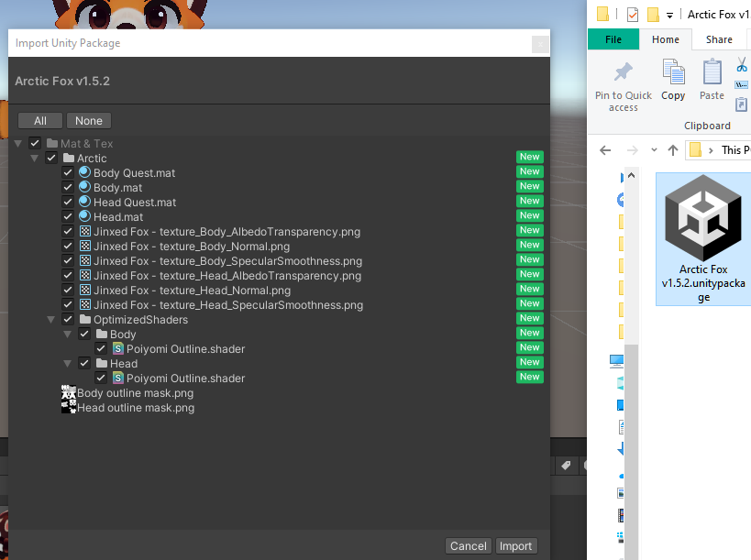Click the Pin to Quick access icon
This screenshot has height=560, width=751.
624,73
